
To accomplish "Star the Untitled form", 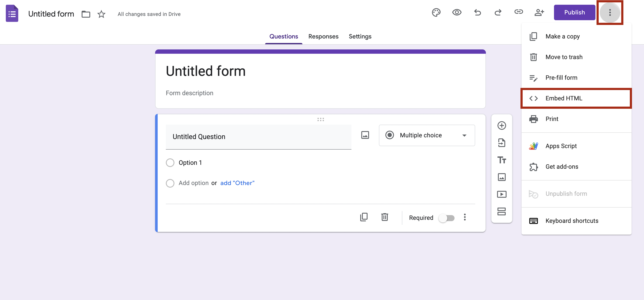I will click(101, 14).
